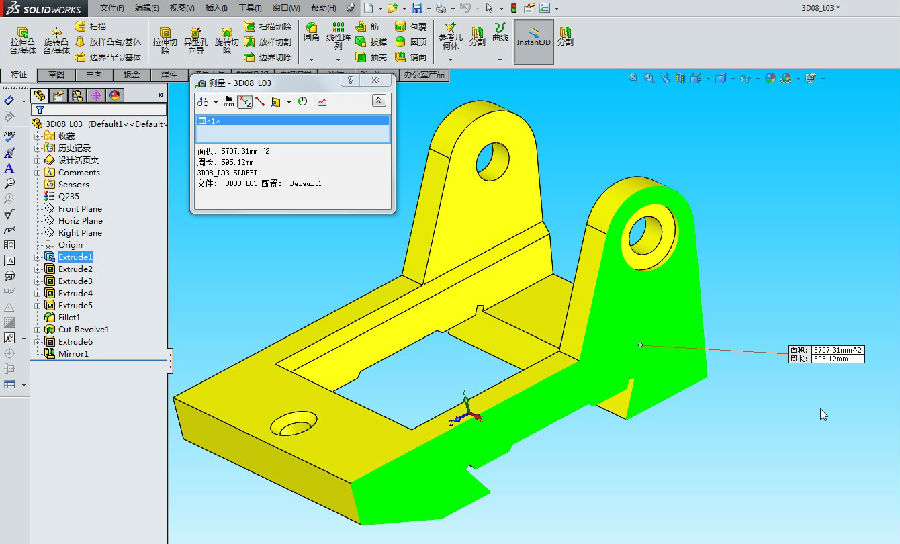Open the DisplayManager color sphere tab
The width and height of the screenshot is (900, 544).
[x=114, y=95]
